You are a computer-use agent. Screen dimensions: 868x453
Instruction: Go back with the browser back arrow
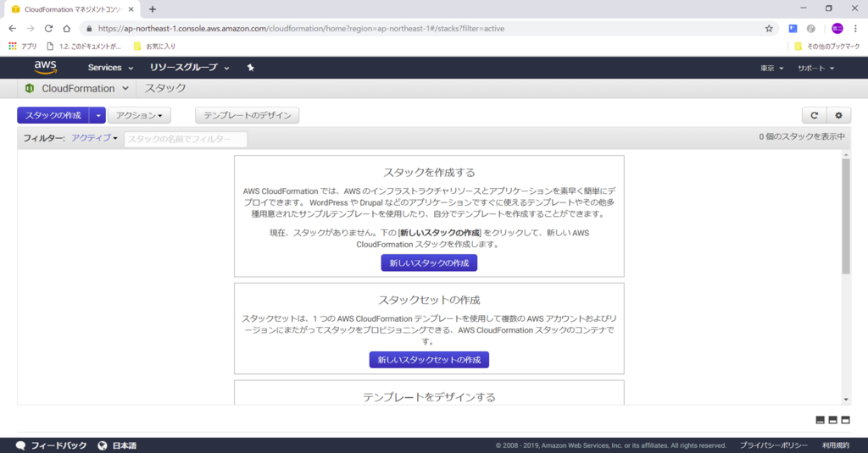(12, 28)
